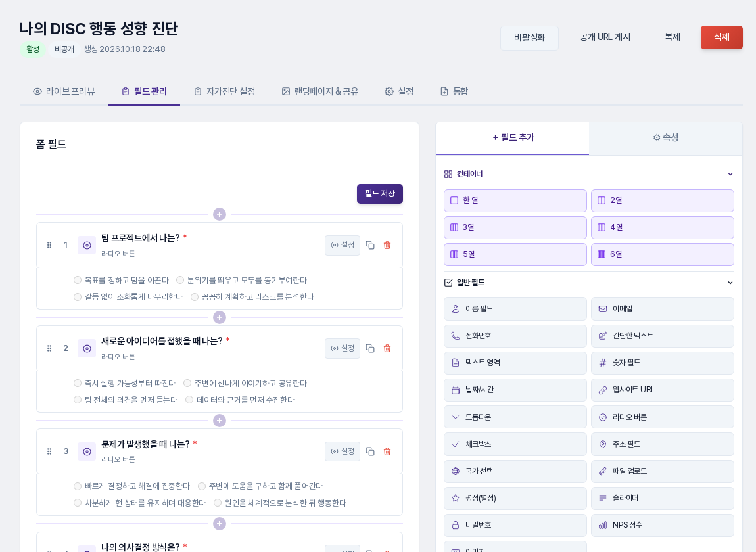This screenshot has width=756, height=552.
Task: Select the + 필드 추가 panel tab
Action: click(513, 138)
